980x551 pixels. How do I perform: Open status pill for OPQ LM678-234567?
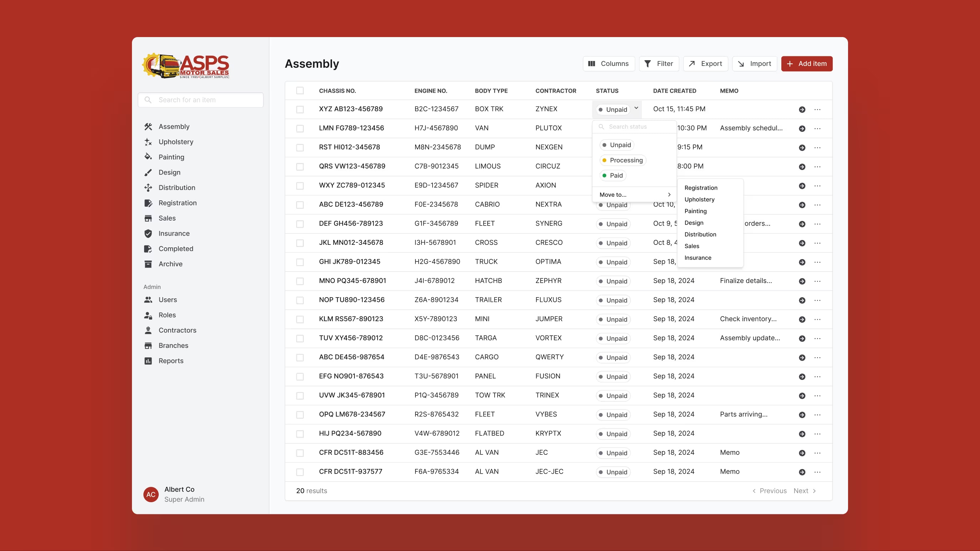pos(613,415)
